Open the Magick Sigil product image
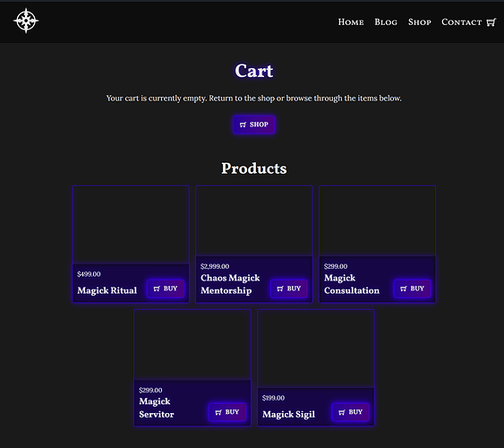This screenshot has height=448, width=504. coord(316,349)
